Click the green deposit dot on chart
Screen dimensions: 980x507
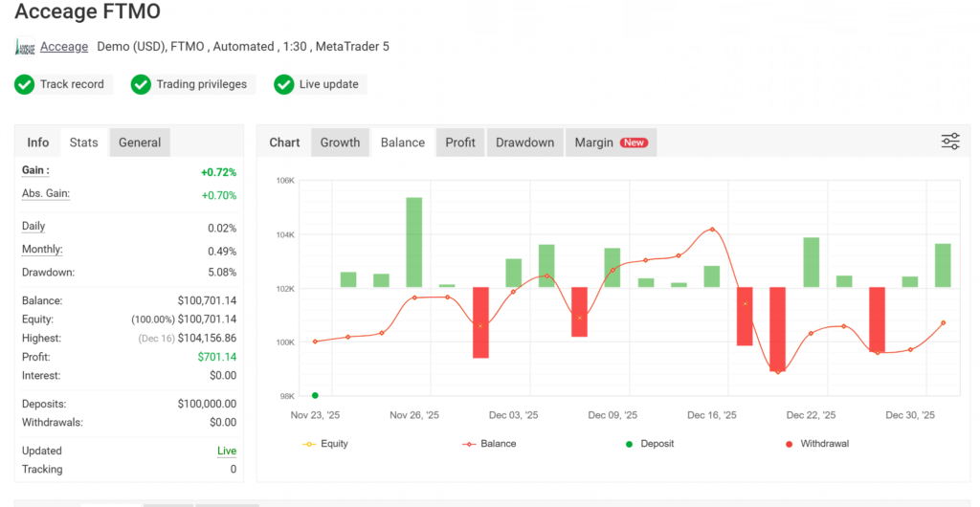(316, 395)
